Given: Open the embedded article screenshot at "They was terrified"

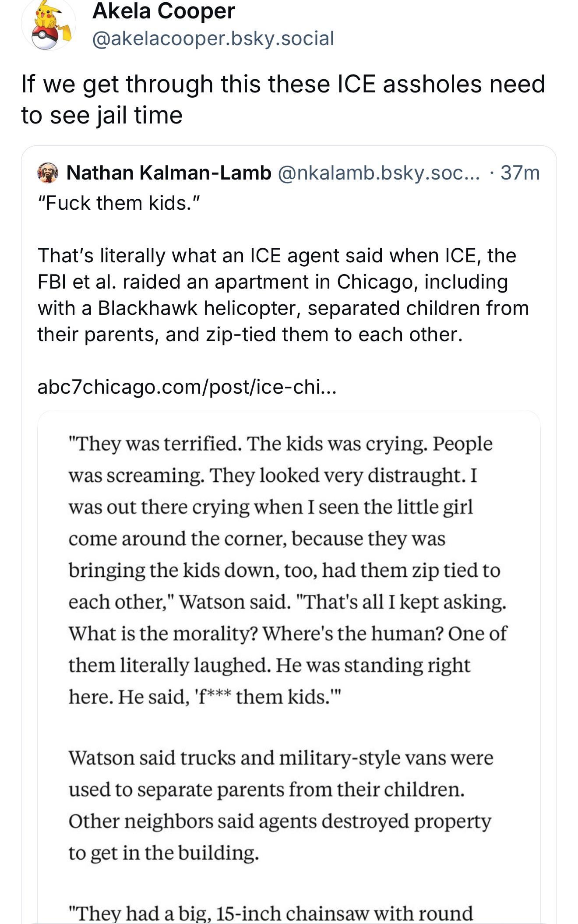Looking at the screenshot, I should click(x=280, y=444).
